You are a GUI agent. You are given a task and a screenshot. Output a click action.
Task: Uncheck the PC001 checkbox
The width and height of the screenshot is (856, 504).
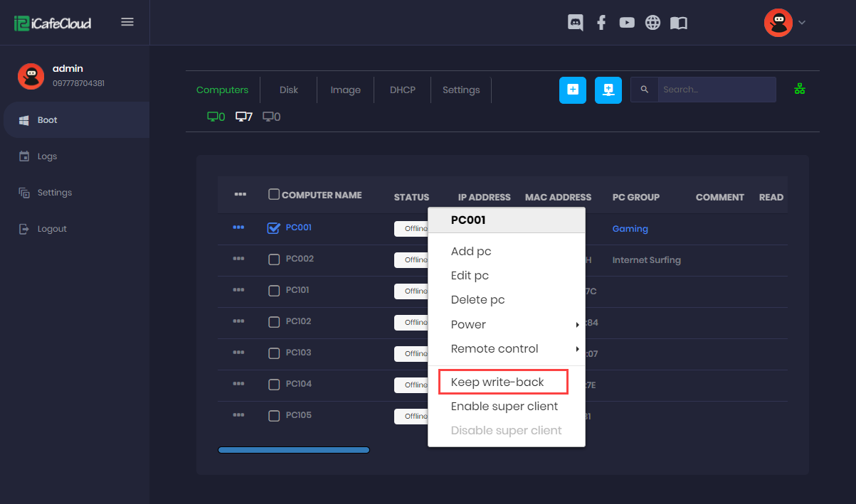tap(273, 227)
